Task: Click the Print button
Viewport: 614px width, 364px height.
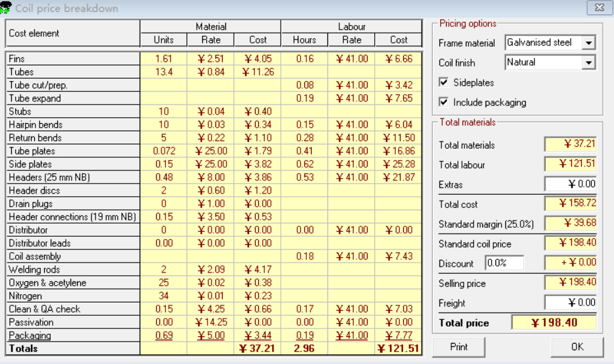Action: click(459, 347)
